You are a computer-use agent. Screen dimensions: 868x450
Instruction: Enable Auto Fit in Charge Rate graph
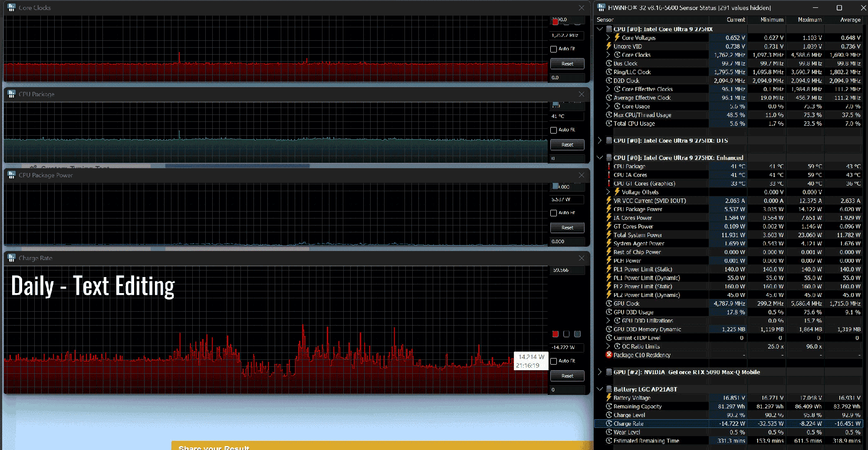pos(553,361)
